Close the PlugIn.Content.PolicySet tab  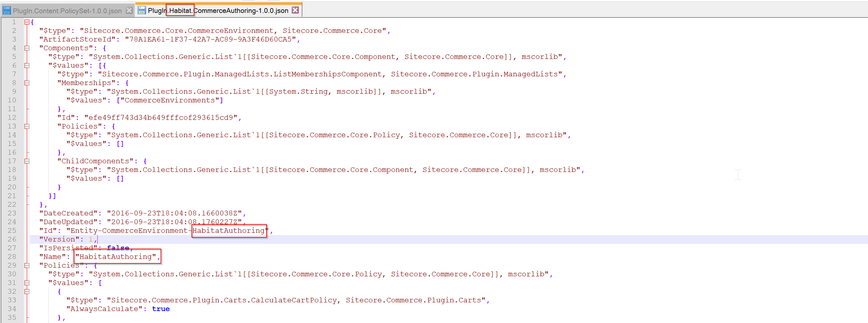(129, 10)
